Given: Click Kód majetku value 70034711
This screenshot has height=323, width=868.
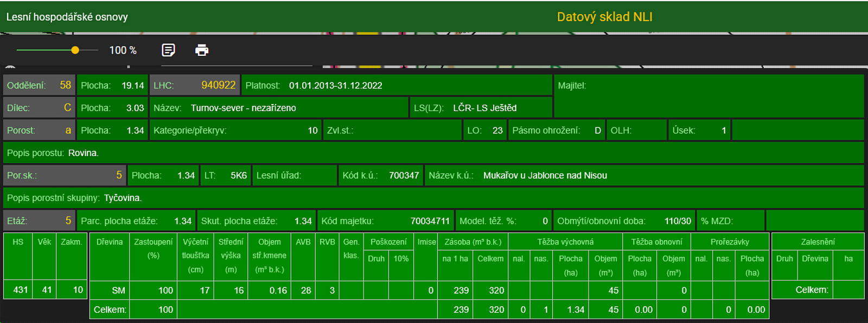Looking at the screenshot, I should (x=430, y=221).
